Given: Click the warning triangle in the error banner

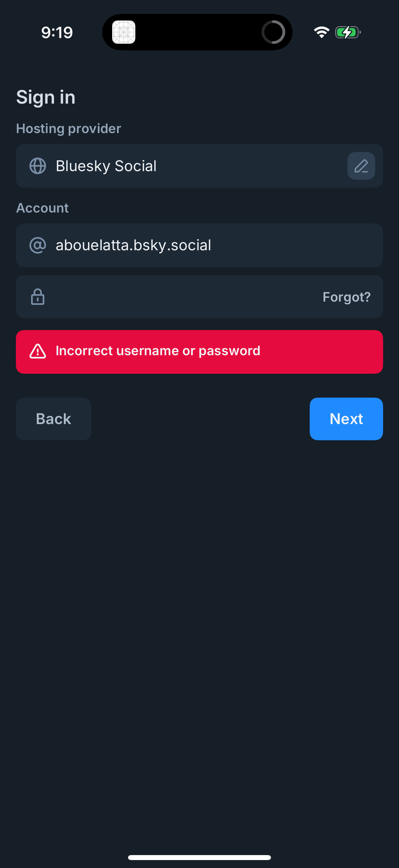Looking at the screenshot, I should (38, 351).
